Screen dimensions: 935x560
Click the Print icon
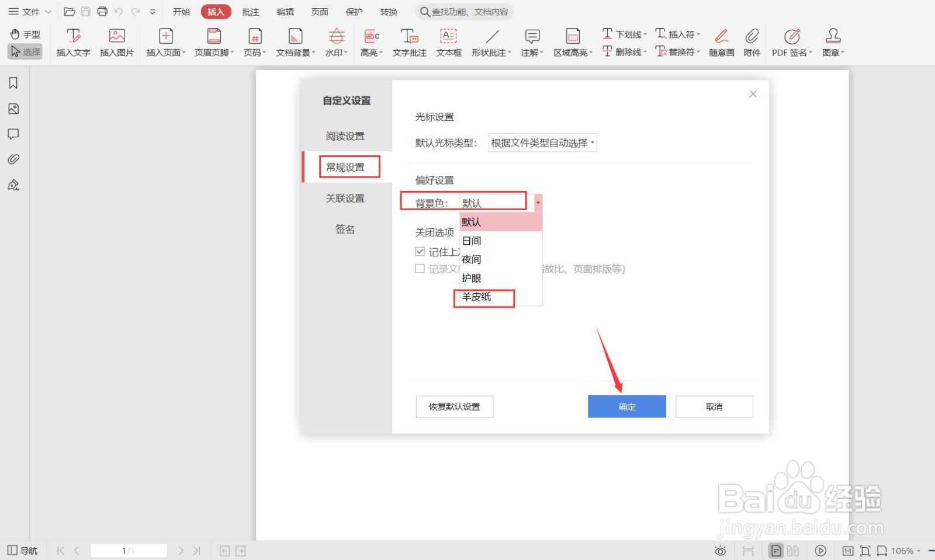(102, 12)
